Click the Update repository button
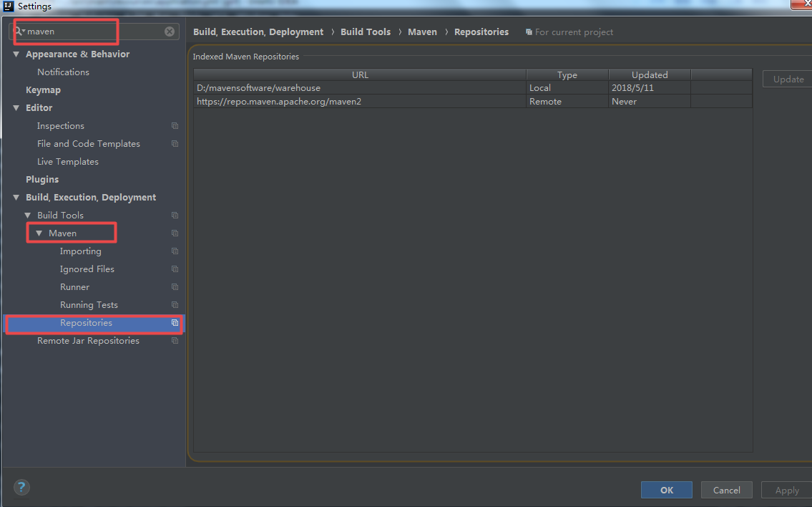 [x=788, y=79]
